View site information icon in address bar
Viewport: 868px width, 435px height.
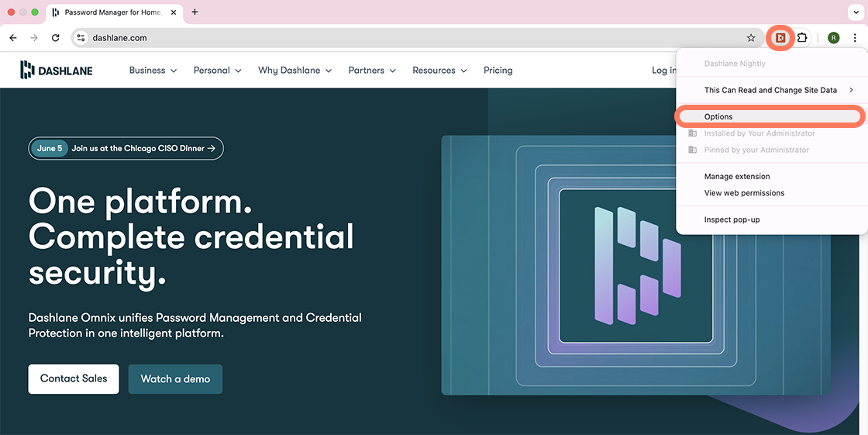click(x=81, y=38)
